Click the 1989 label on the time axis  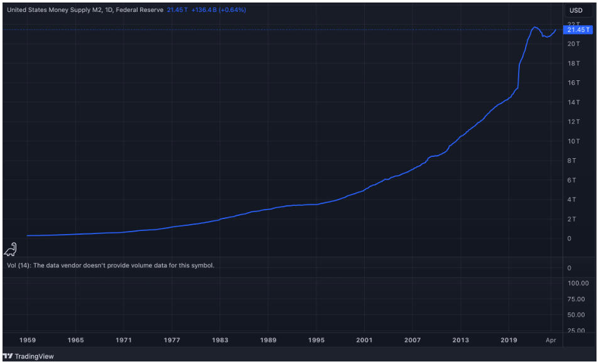268,340
